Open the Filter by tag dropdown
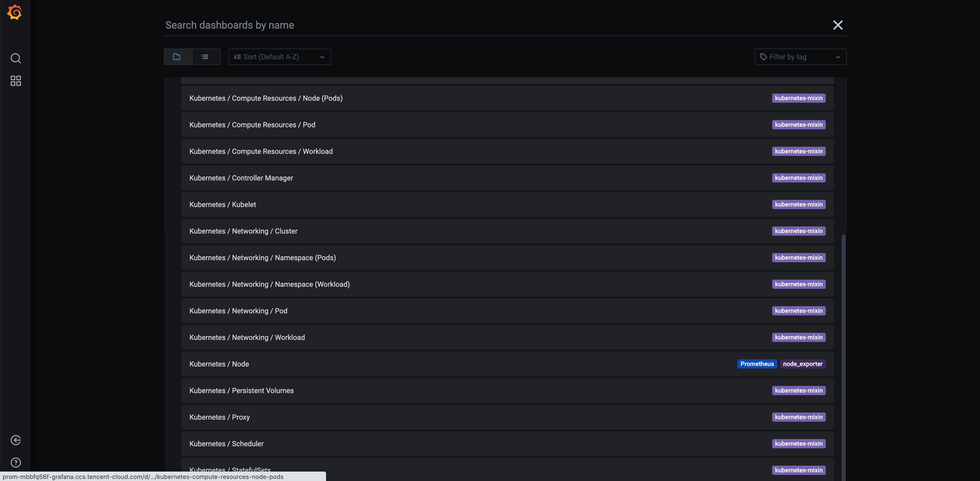The width and height of the screenshot is (980, 481). 800,57
